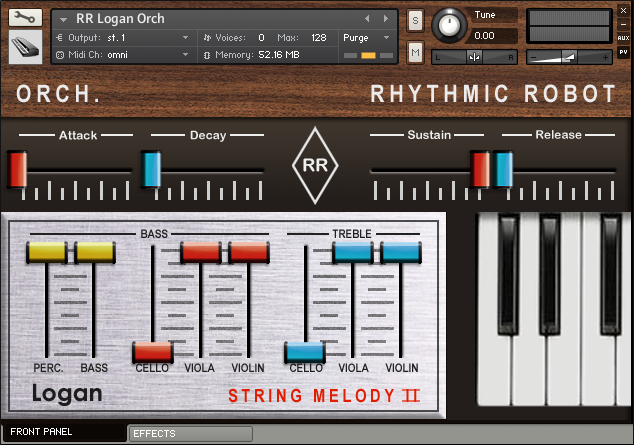
Task: Click the blue treble VIOLIN fader cap
Action: click(401, 253)
